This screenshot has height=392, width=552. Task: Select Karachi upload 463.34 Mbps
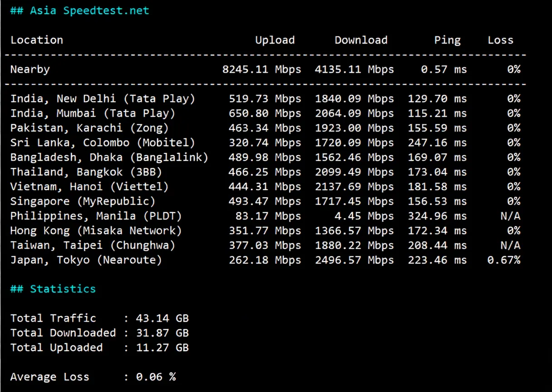[x=265, y=128]
